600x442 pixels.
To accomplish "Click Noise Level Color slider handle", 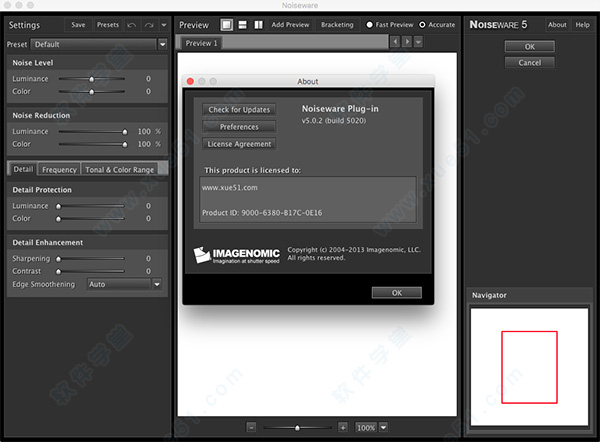I will [x=91, y=92].
